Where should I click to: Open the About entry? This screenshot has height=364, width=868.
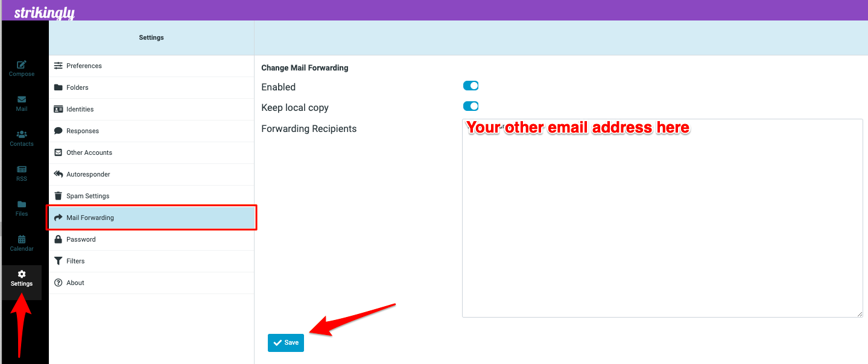point(151,283)
